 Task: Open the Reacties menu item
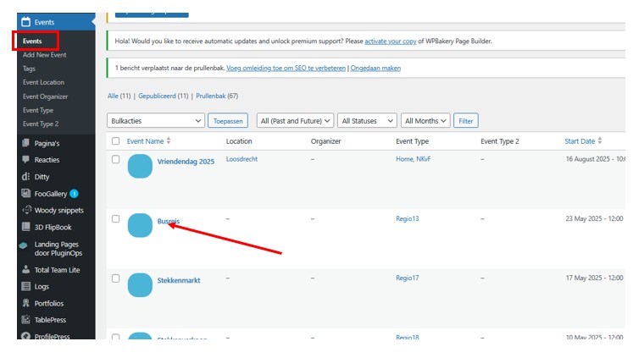click(x=47, y=159)
